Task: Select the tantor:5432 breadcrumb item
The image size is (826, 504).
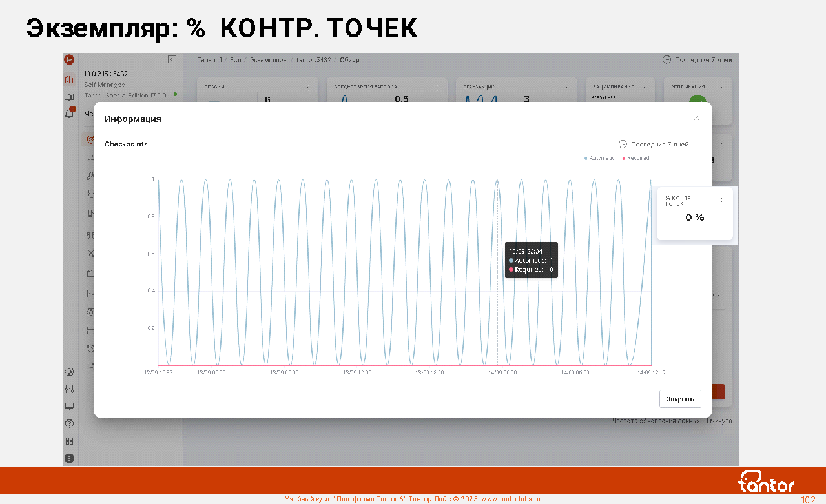Action: pos(313,60)
